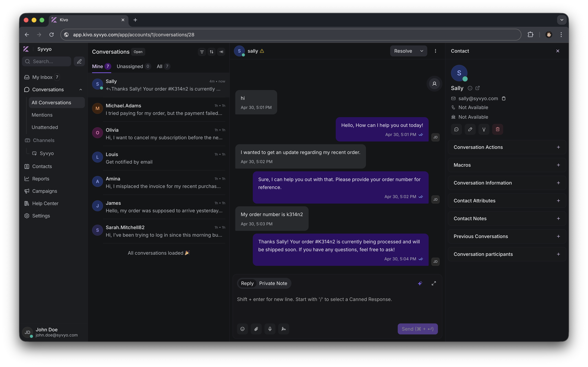The height and width of the screenshot is (367, 588).
Task: Click the merge contact icon
Action: (484, 129)
